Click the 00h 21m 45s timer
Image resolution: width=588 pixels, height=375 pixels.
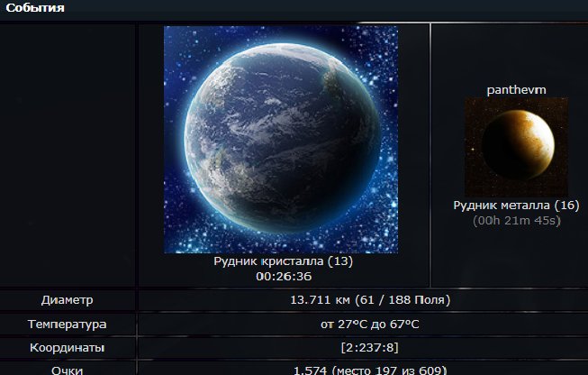(516, 221)
